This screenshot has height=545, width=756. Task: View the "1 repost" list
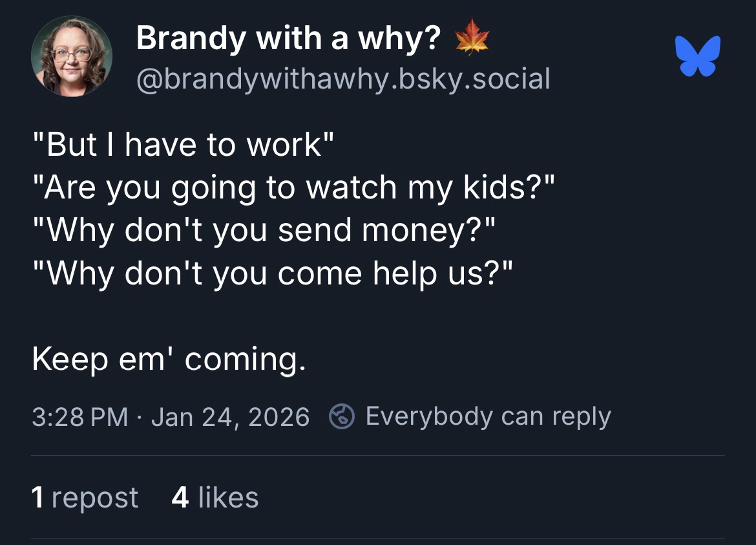click(x=85, y=497)
